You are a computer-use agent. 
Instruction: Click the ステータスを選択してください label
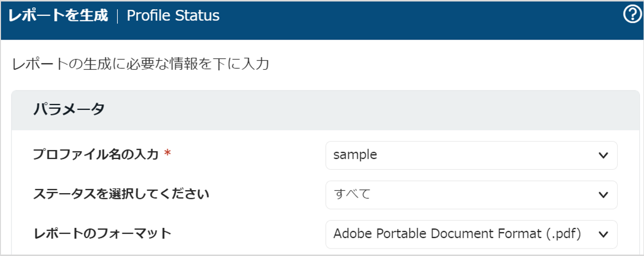point(121,194)
